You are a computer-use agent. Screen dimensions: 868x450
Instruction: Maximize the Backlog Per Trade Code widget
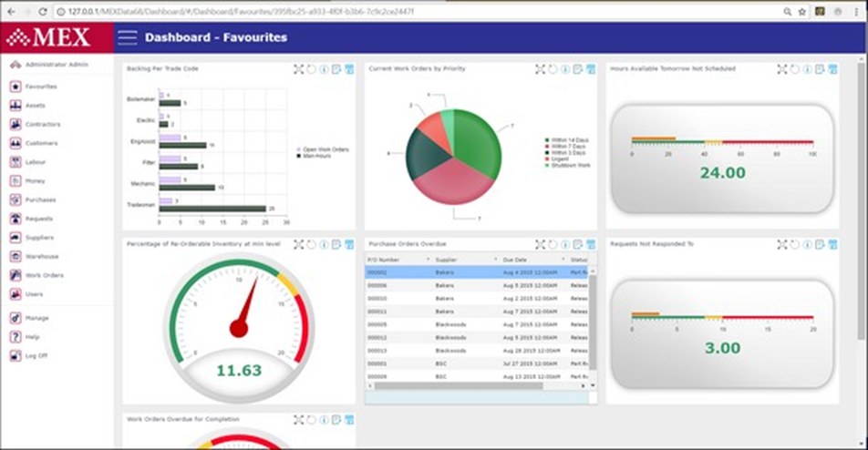pyautogui.click(x=298, y=69)
